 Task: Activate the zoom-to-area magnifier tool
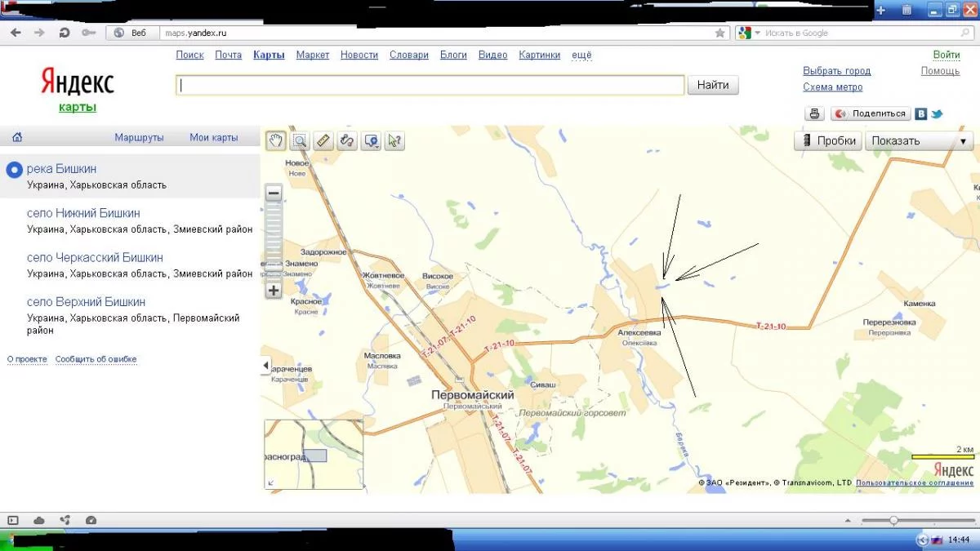click(x=300, y=140)
